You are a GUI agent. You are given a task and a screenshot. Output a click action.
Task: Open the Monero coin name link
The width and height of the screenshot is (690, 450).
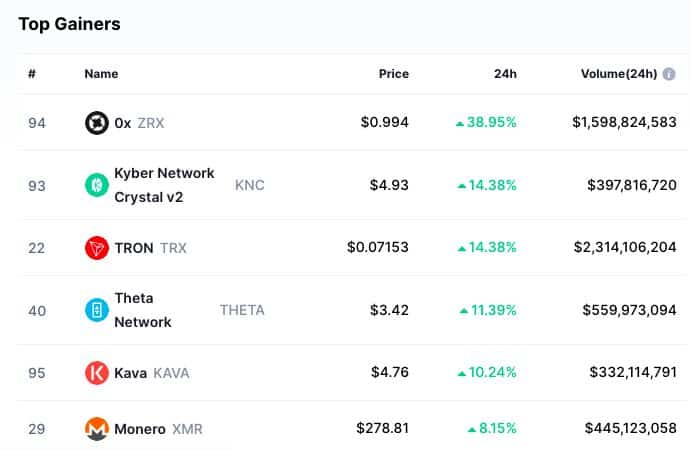(140, 429)
